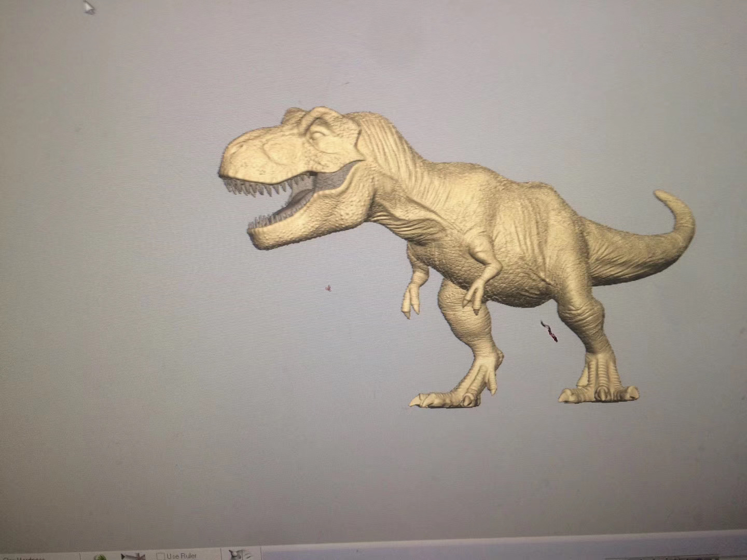
Task: Click the leaf-textured tool icon in the toolbar
Action: [100, 558]
